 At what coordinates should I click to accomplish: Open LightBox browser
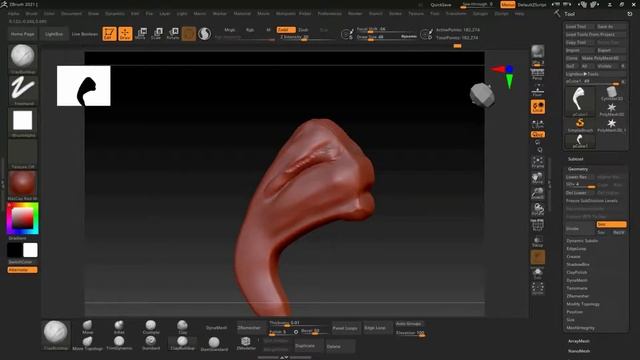[x=54, y=34]
